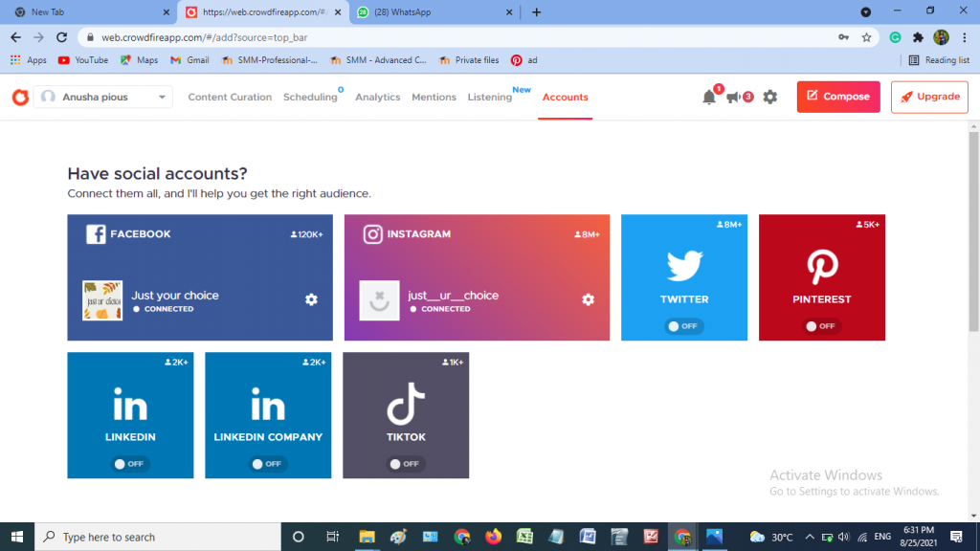The width and height of the screenshot is (980, 551).
Task: Bookmark this page with the star
Action: (866, 37)
